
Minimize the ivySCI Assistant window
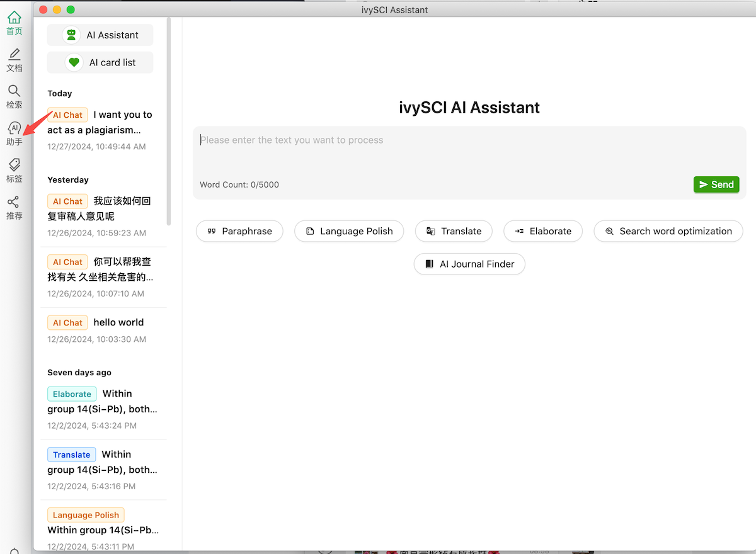57,9
